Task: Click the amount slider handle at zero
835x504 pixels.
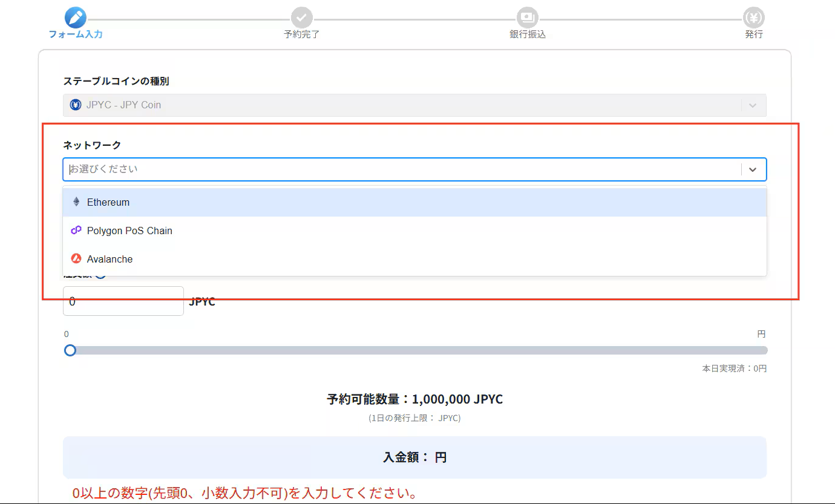Action: tap(70, 350)
